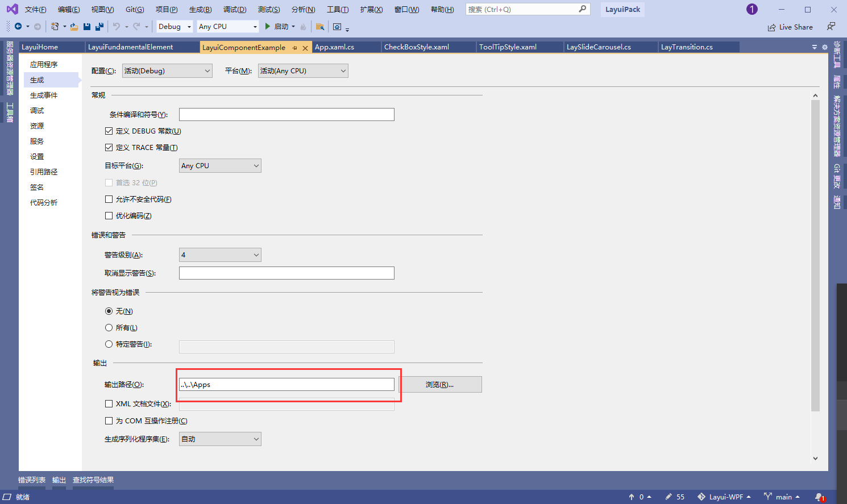The height and width of the screenshot is (504, 847).
Task: Open the Layui-WPF repository in status bar
Action: [724, 497]
